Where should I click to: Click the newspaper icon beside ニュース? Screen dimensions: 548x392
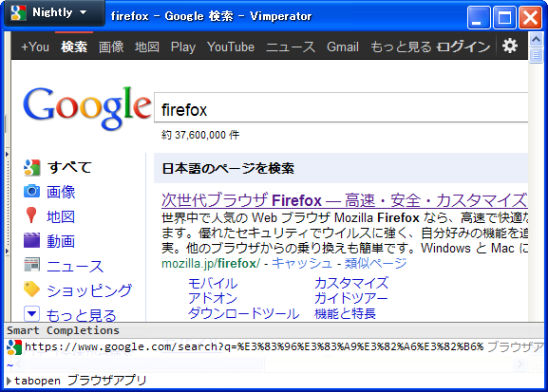coord(31,265)
